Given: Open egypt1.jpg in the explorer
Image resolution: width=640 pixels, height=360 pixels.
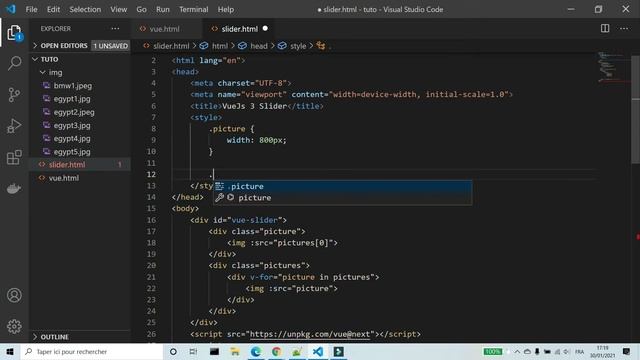Looking at the screenshot, I should coord(72,99).
